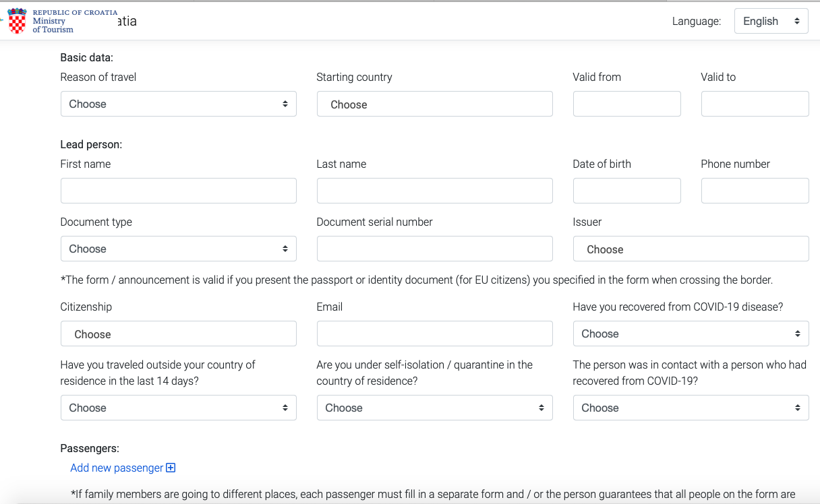
Task: Click the First name input field
Action: [178, 191]
